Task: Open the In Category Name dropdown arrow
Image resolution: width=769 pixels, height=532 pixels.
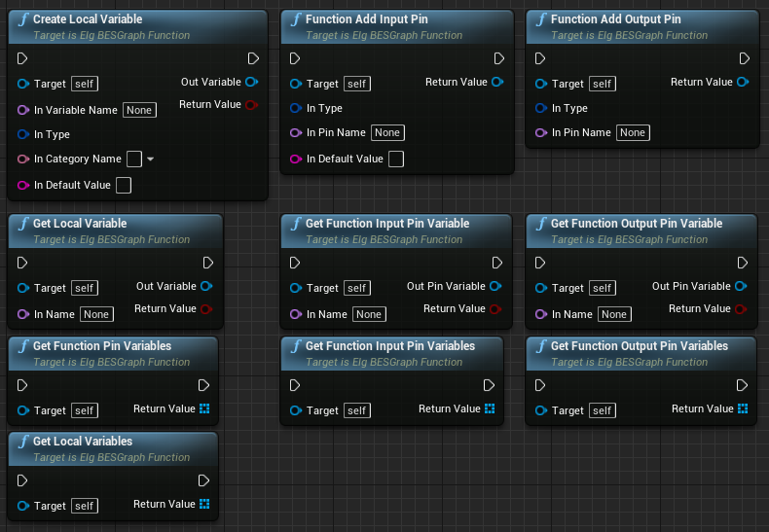Action: tap(151, 159)
